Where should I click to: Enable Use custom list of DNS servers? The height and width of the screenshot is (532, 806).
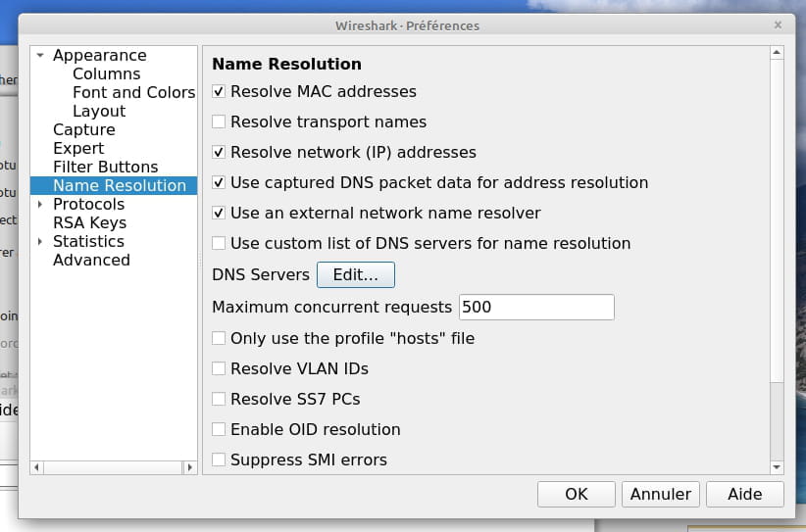pos(219,243)
